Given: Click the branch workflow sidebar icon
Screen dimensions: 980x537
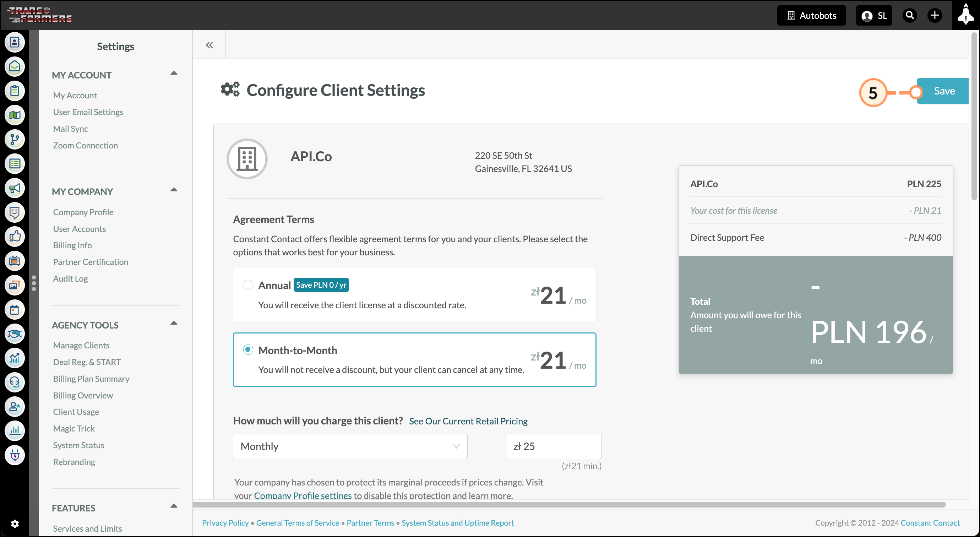Looking at the screenshot, I should 15,140.
